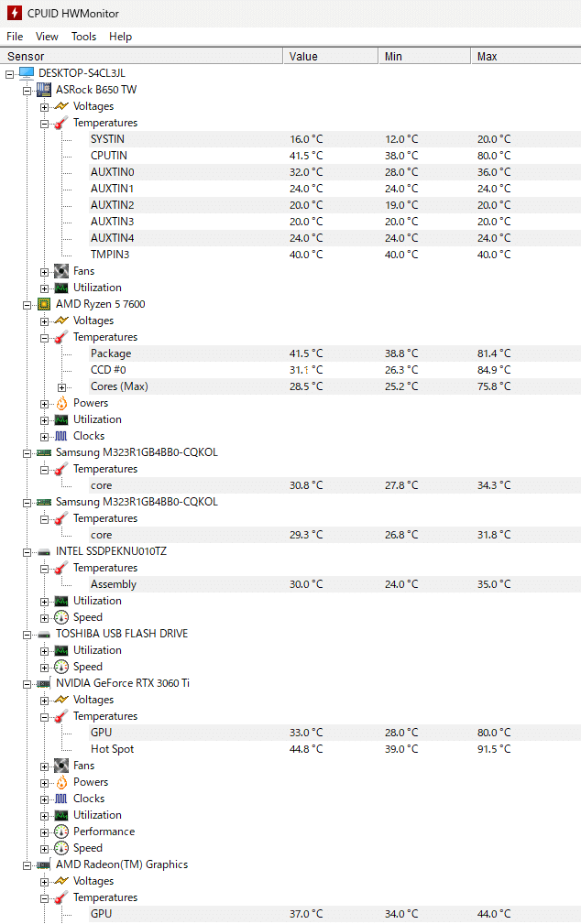This screenshot has width=581, height=924.
Task: Click the Value column header
Action: pos(330,56)
